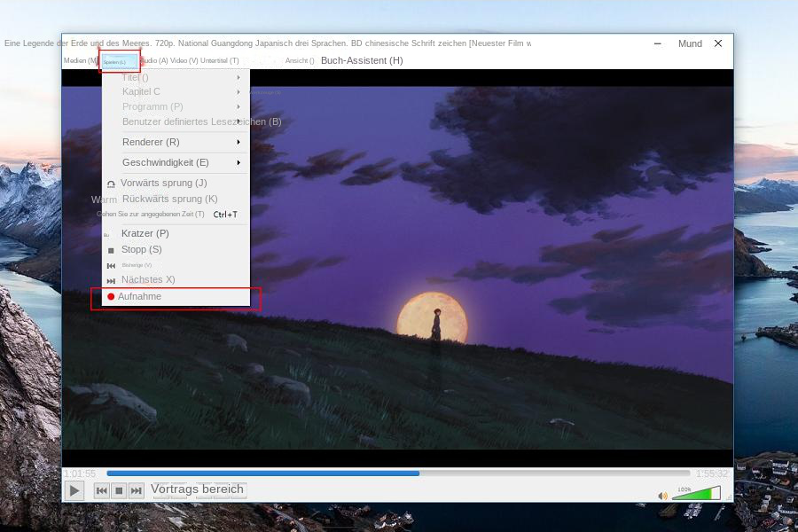Open the Ansicht menu
Viewport: 798px width, 532px height.
click(300, 60)
